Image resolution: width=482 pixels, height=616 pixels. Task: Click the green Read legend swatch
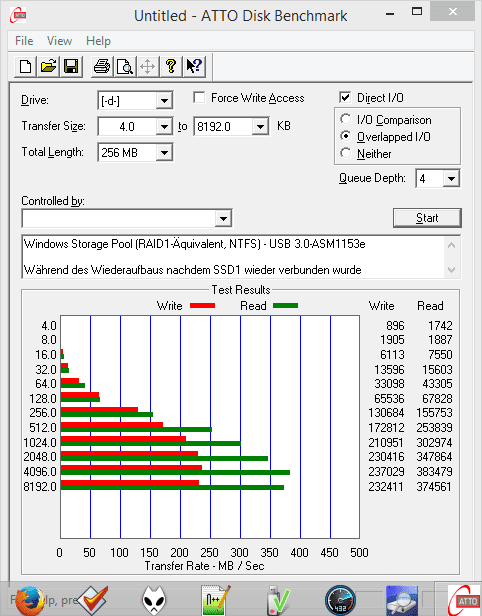coord(285,306)
